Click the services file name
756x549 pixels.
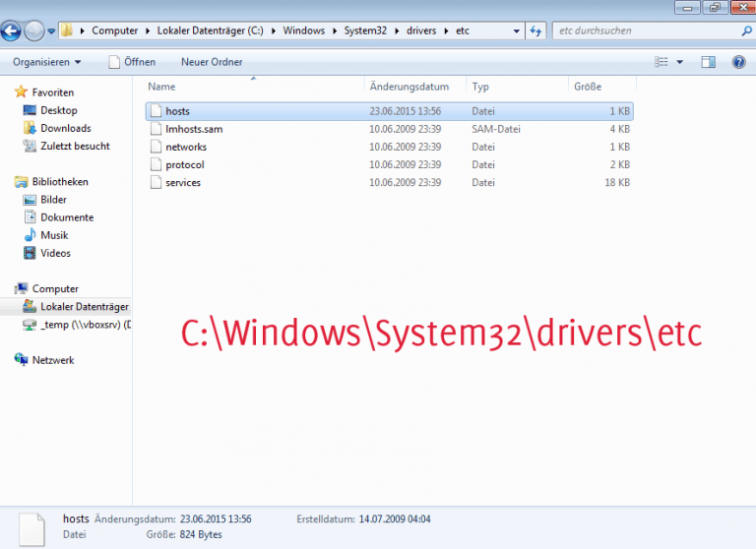point(183,183)
